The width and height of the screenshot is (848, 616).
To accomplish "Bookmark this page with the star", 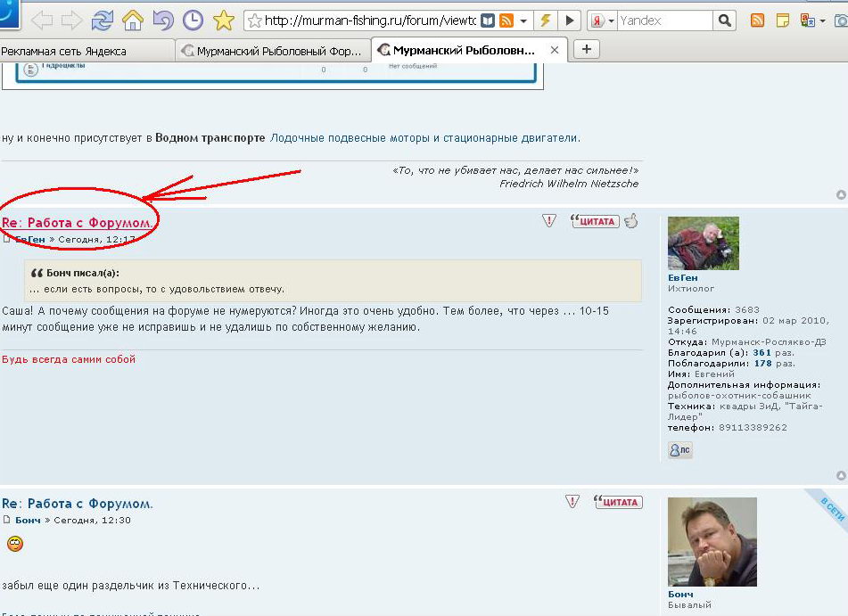I will coord(223,20).
